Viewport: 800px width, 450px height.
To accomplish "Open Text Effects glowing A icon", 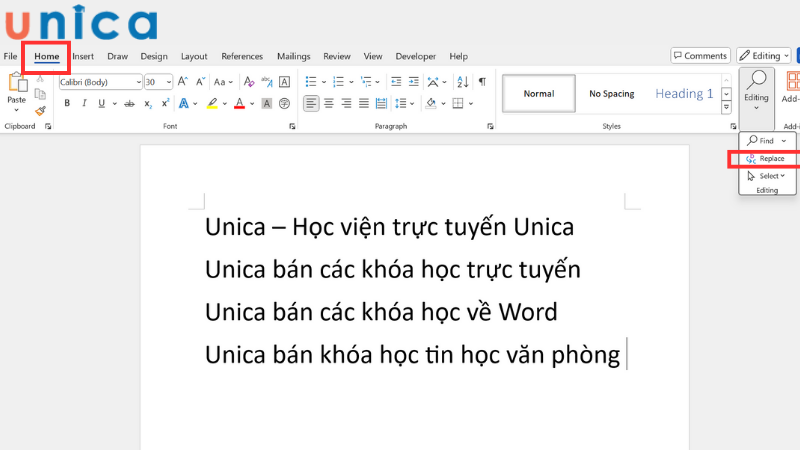I will tap(184, 104).
